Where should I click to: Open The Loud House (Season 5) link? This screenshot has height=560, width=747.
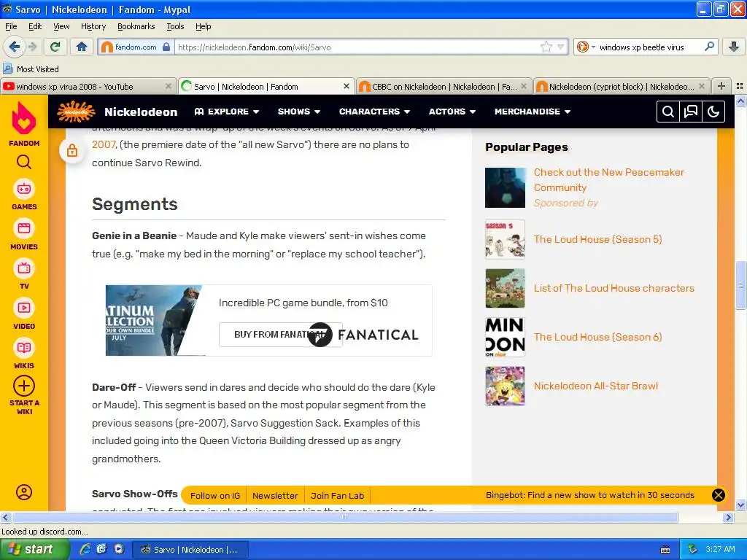coord(598,239)
